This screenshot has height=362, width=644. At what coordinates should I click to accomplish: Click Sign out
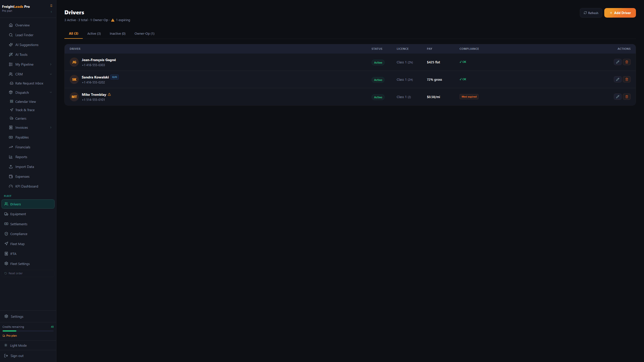(28, 356)
